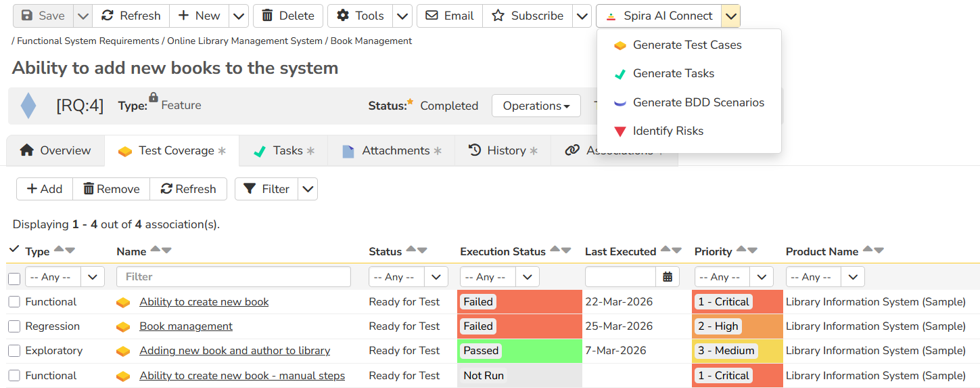Click the Spira AI Connect button
The width and height of the screenshot is (980, 388).
tap(659, 16)
